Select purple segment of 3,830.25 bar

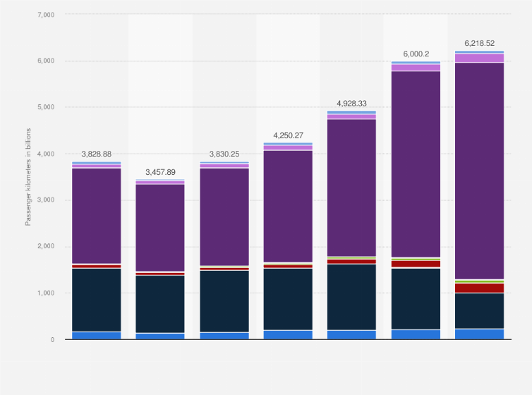(224, 217)
